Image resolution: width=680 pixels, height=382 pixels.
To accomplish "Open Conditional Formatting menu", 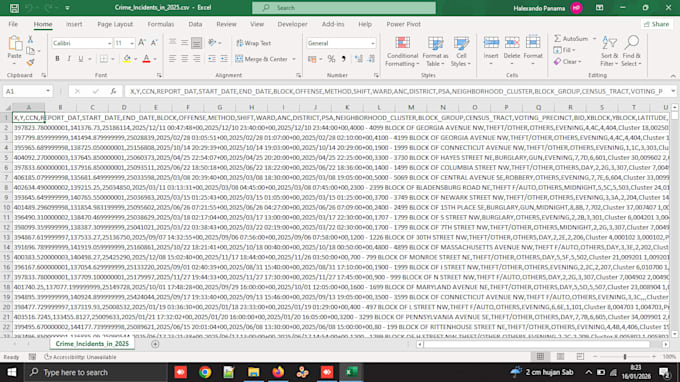I will pos(402,51).
